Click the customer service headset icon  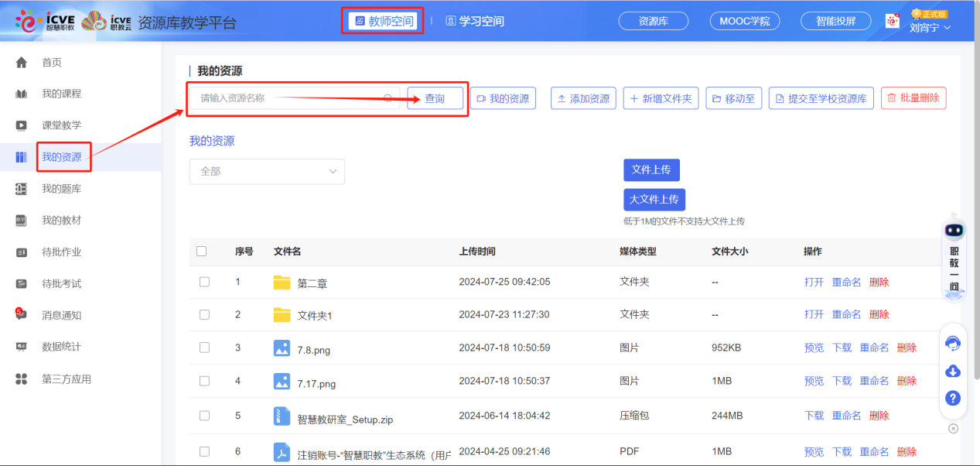click(953, 343)
